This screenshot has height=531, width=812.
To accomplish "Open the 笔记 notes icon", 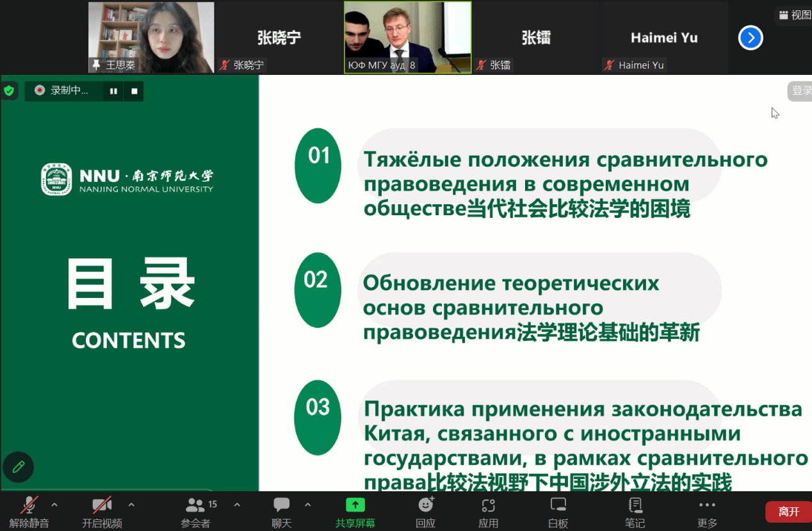I will click(x=635, y=505).
